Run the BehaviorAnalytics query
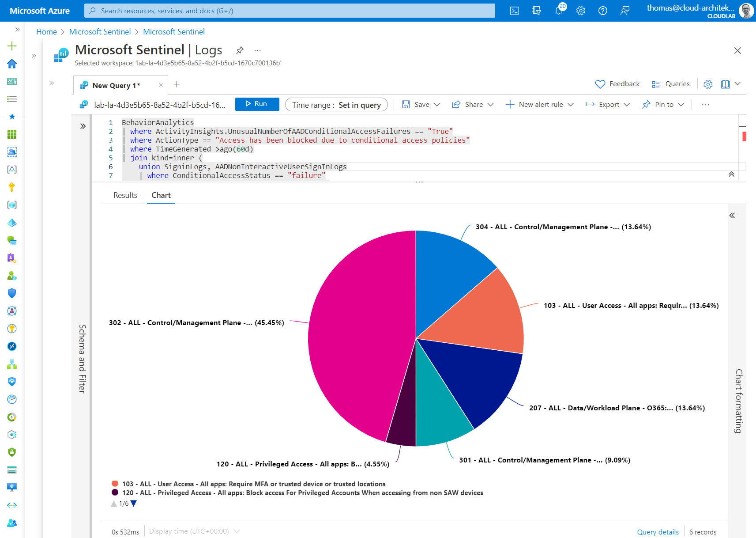 257,104
